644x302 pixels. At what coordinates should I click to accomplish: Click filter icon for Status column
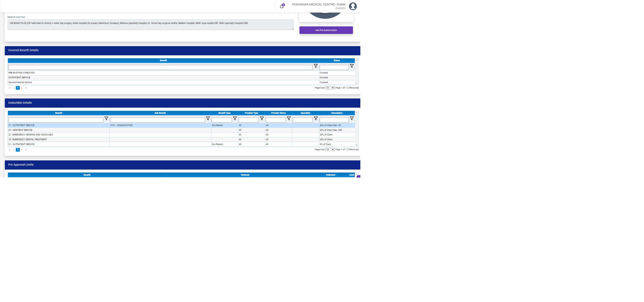point(352,66)
